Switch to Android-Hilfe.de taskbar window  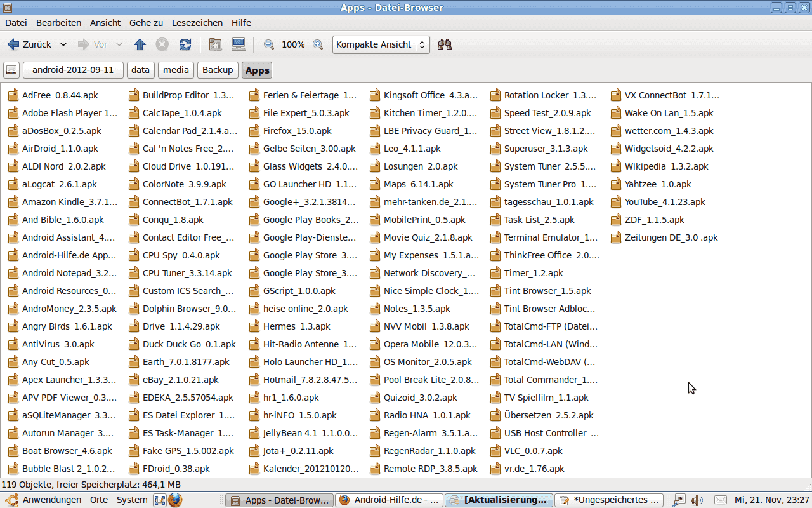click(x=388, y=500)
